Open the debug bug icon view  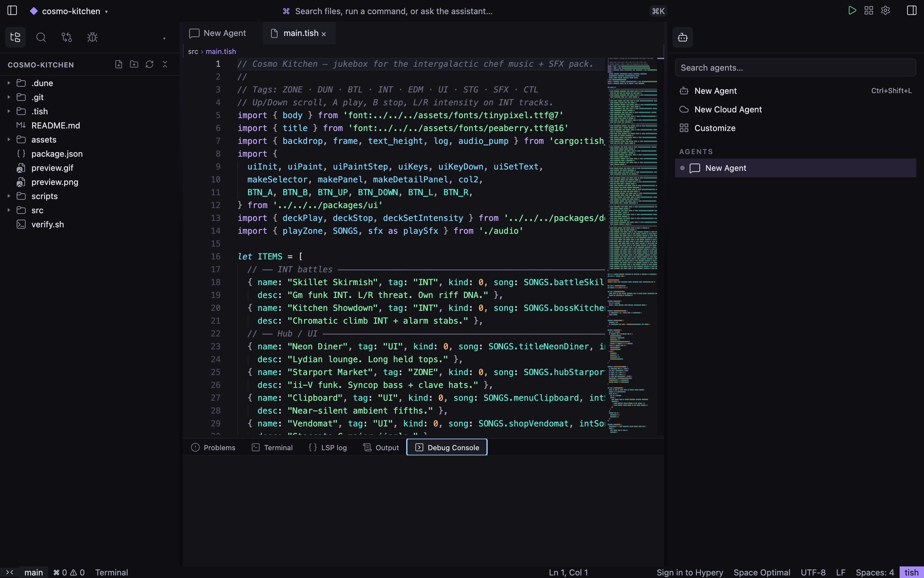92,37
